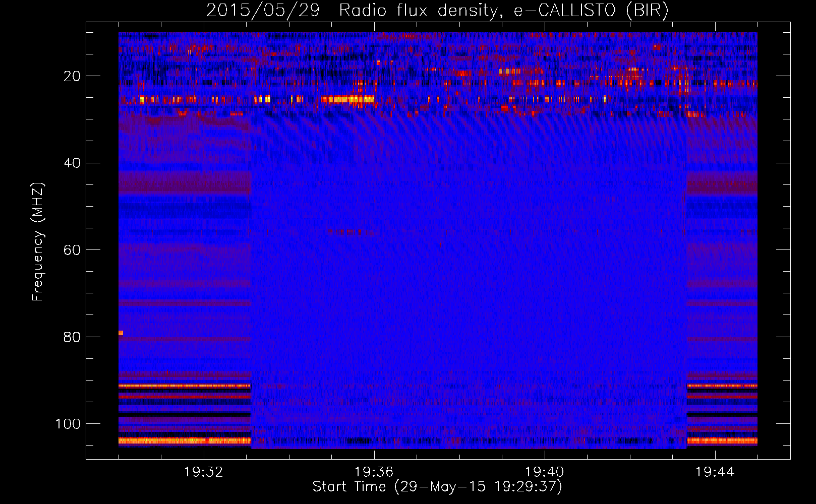
Task: Click the 20 frequency tick label
Action: pos(72,76)
